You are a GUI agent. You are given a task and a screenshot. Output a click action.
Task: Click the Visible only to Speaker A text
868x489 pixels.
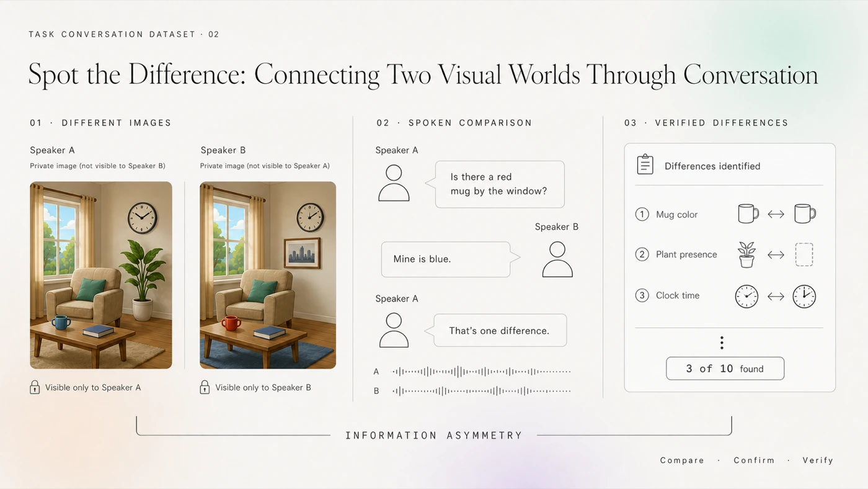pyautogui.click(x=93, y=388)
